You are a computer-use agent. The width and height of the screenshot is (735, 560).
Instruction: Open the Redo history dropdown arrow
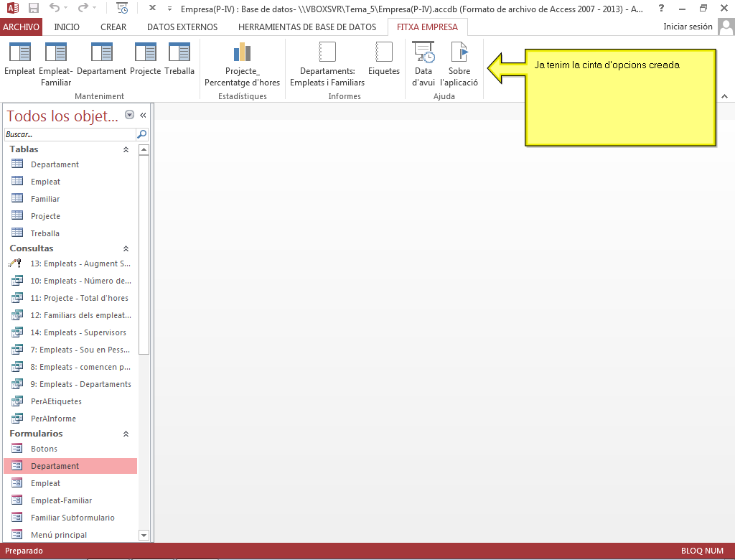click(x=94, y=8)
